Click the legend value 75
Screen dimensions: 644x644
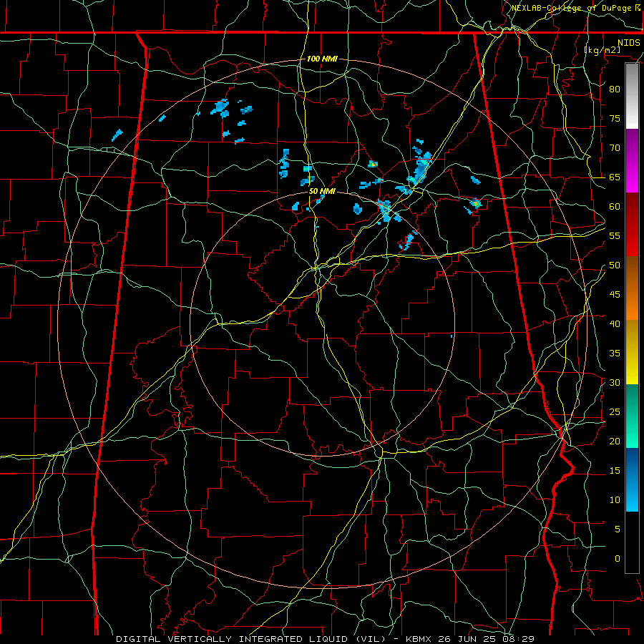coord(615,119)
